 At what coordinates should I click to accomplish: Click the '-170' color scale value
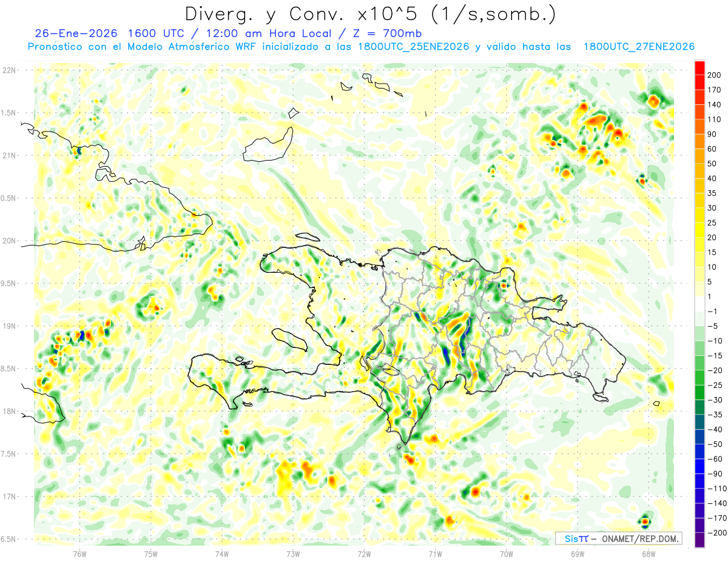point(716,518)
